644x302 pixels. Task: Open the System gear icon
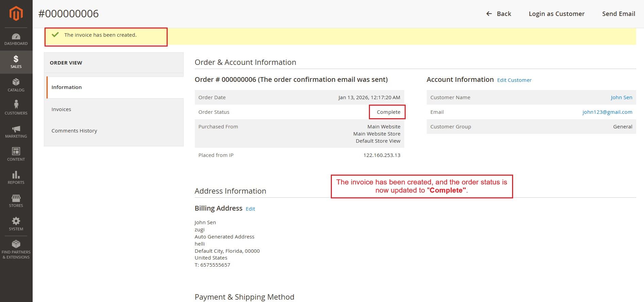[x=16, y=221]
